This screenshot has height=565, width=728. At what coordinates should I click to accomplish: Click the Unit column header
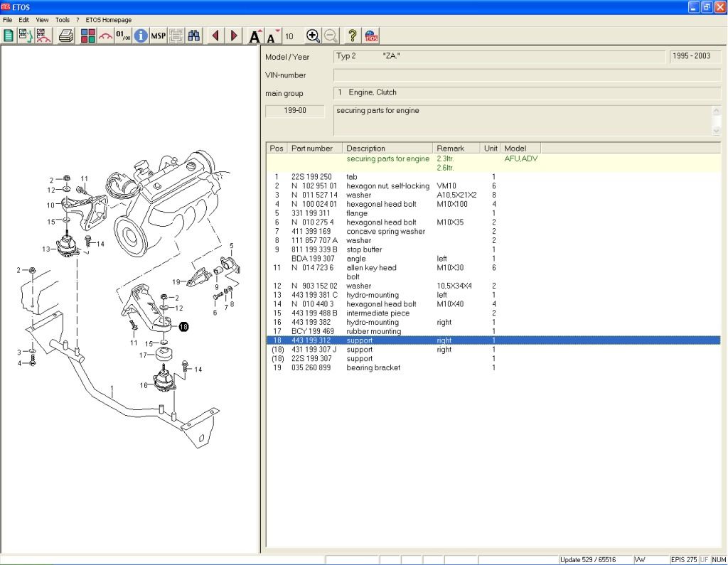490,148
